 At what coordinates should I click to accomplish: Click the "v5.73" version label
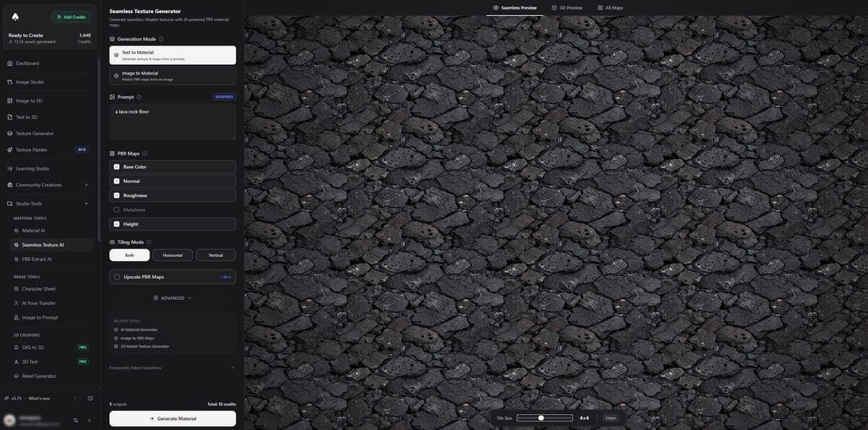tap(16, 398)
